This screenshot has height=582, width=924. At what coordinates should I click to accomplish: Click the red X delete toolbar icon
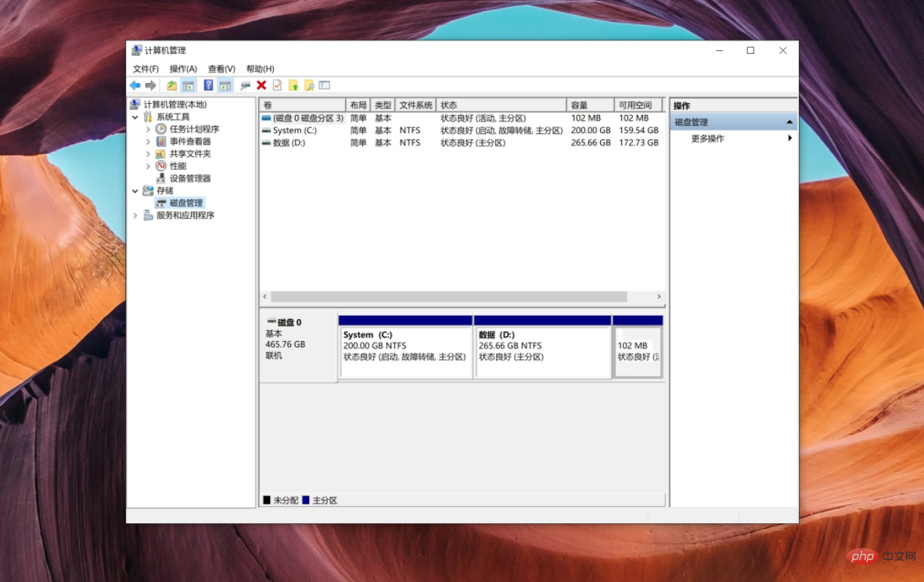(x=261, y=85)
